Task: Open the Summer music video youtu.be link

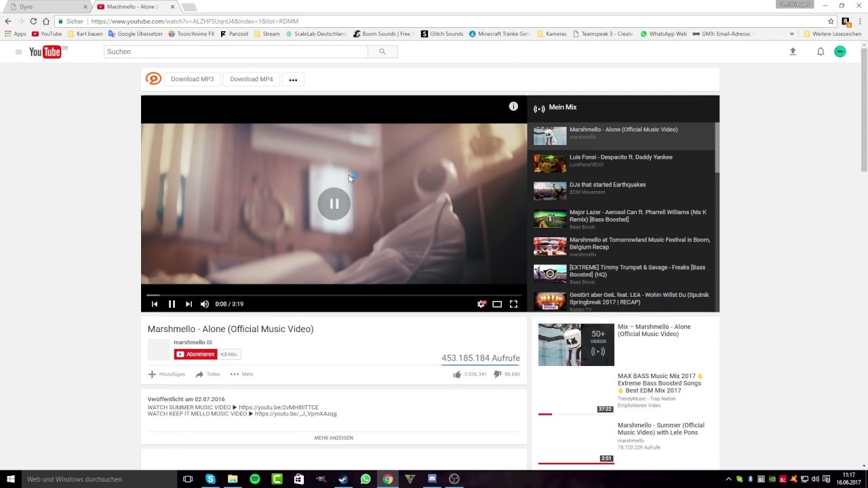Action: click(279, 407)
